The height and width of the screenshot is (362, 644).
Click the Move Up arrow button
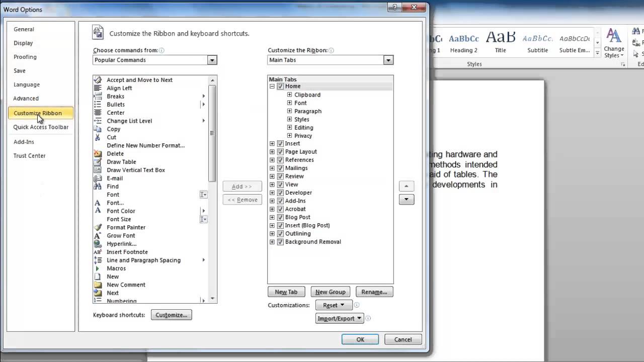point(407,186)
